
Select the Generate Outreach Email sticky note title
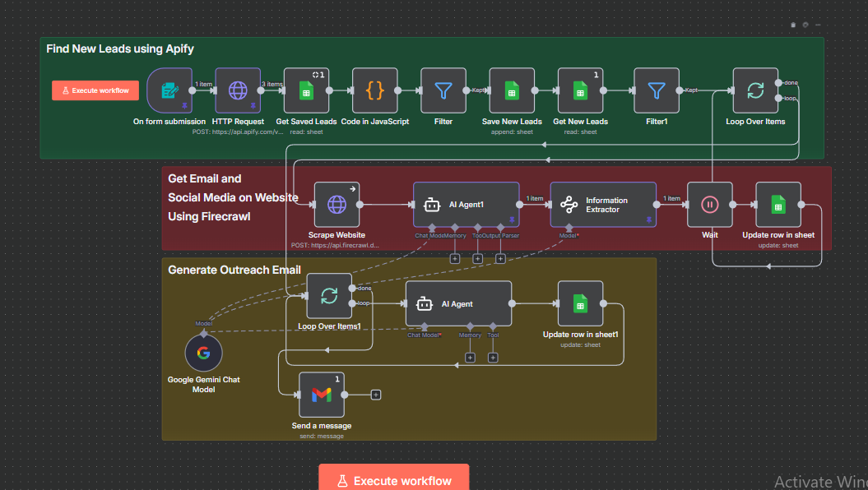pyautogui.click(x=234, y=270)
